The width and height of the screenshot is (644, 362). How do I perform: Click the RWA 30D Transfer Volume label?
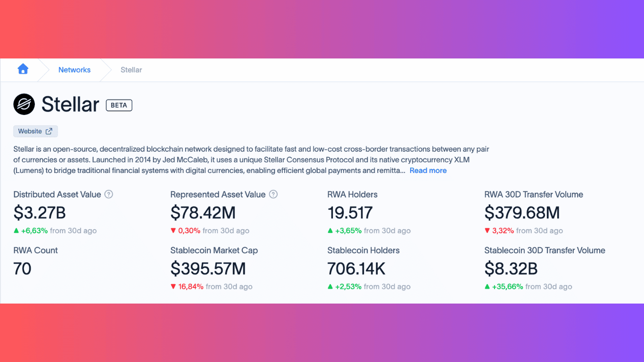click(534, 194)
